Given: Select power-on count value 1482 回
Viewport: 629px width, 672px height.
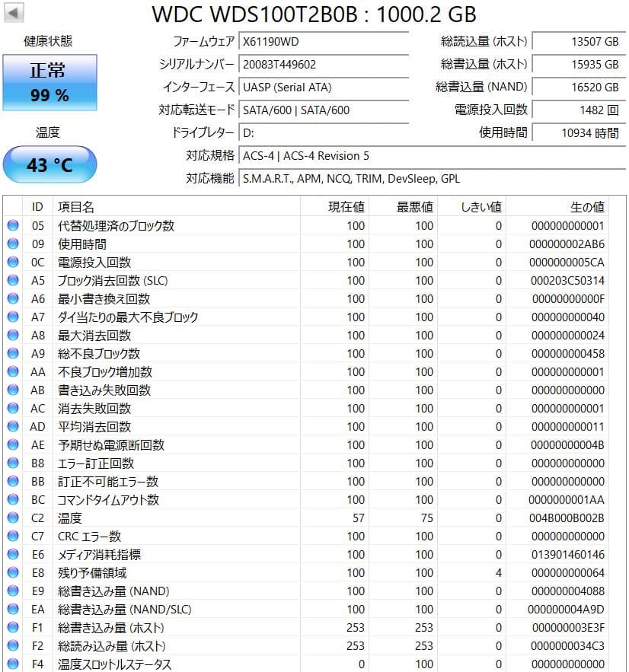Looking at the screenshot, I should tap(579, 110).
